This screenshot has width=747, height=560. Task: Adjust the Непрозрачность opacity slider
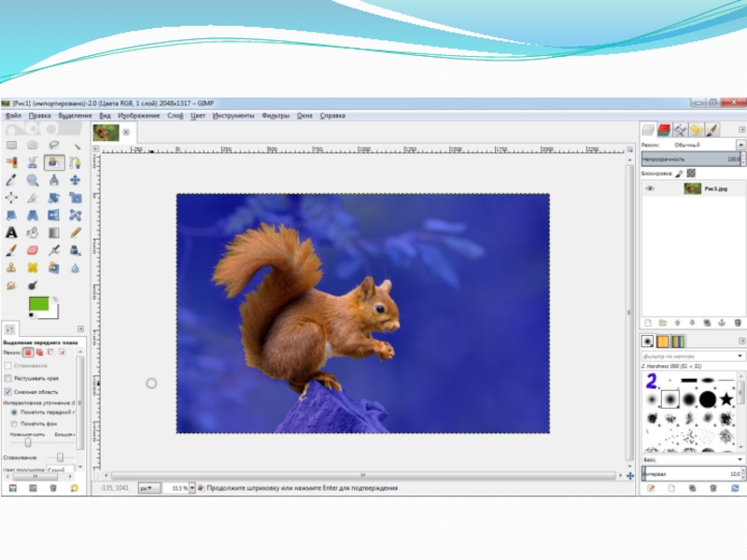click(686, 160)
